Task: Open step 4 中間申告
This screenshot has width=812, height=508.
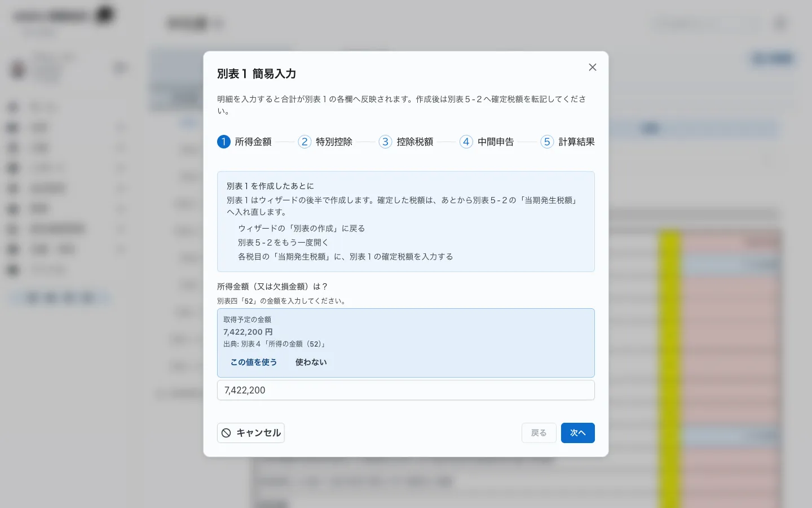Action: (487, 142)
